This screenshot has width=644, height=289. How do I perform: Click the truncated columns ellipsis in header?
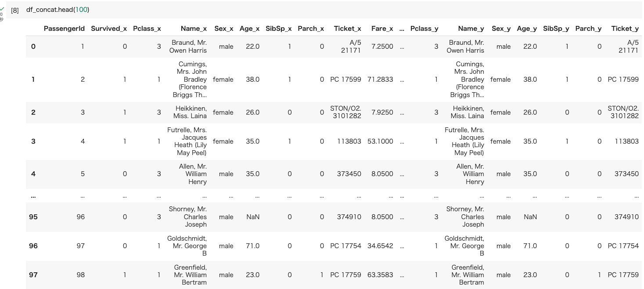(402, 29)
